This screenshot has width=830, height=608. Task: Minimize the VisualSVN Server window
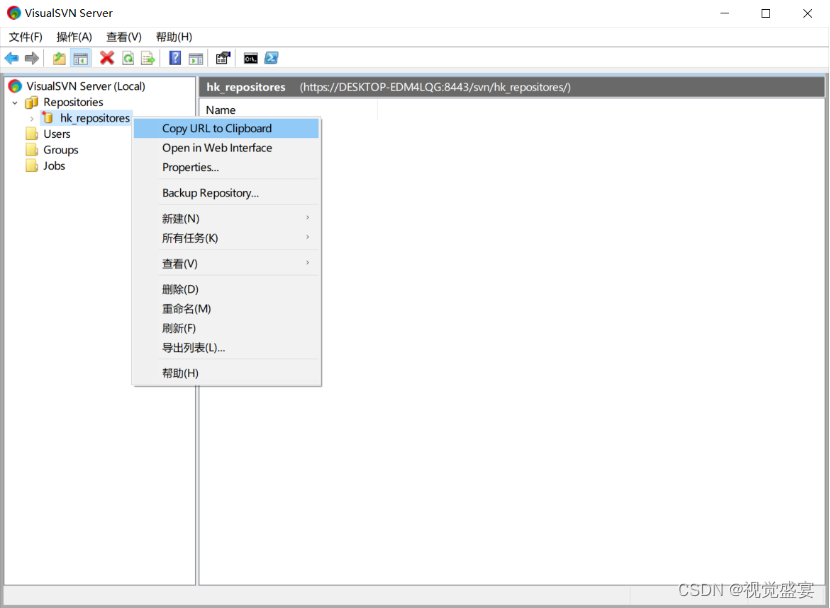coord(725,13)
